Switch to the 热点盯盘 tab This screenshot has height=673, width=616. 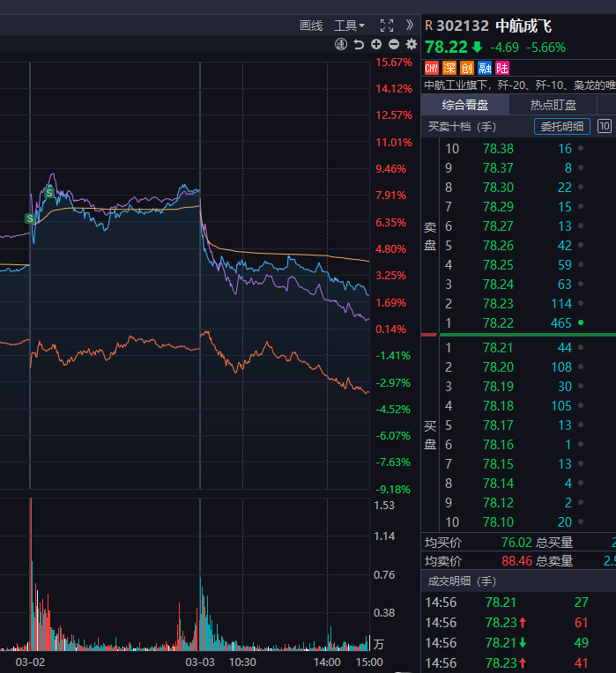pos(553,105)
